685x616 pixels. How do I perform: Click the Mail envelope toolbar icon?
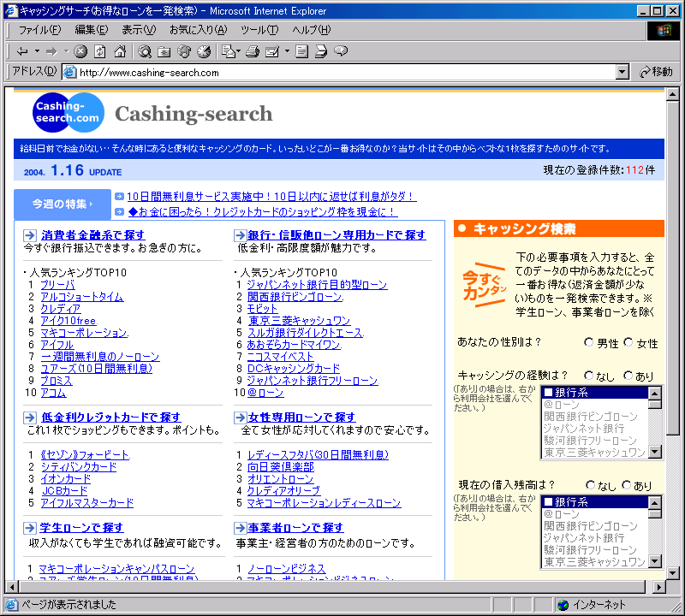pyautogui.click(x=229, y=51)
